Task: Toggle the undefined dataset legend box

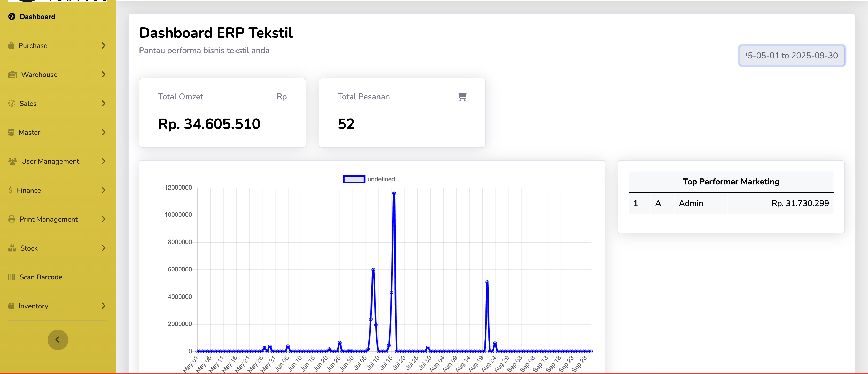Action: coord(354,179)
